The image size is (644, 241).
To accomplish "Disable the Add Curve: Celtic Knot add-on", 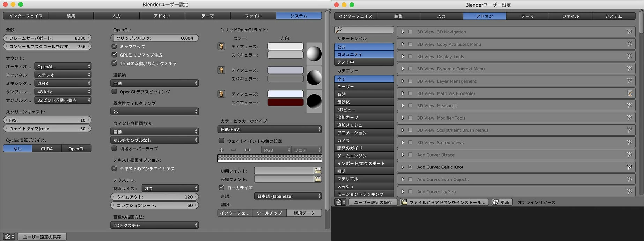I will coord(411,167).
